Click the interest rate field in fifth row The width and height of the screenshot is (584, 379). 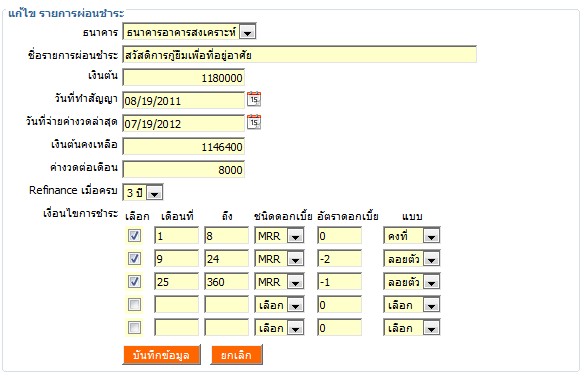pos(340,328)
